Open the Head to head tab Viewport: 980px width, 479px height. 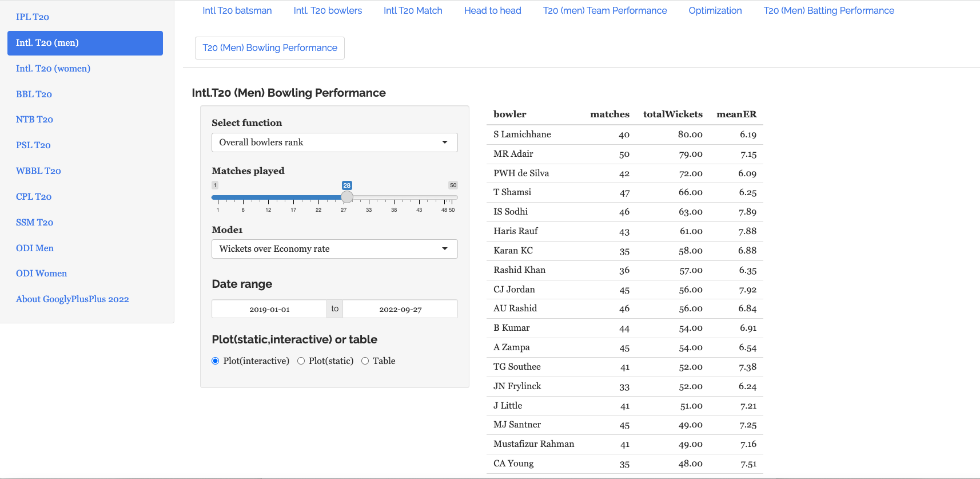(492, 11)
